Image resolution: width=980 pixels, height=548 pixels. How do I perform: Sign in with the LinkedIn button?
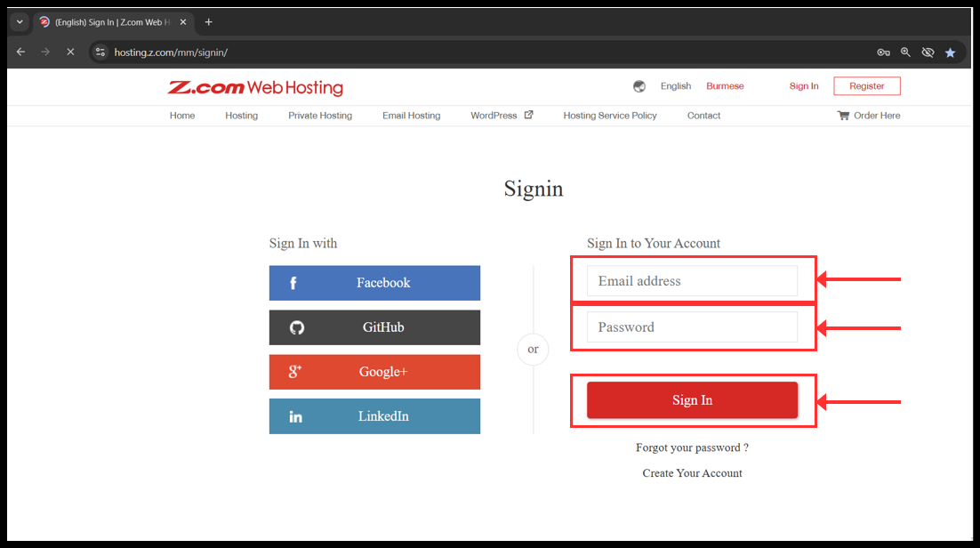point(375,416)
